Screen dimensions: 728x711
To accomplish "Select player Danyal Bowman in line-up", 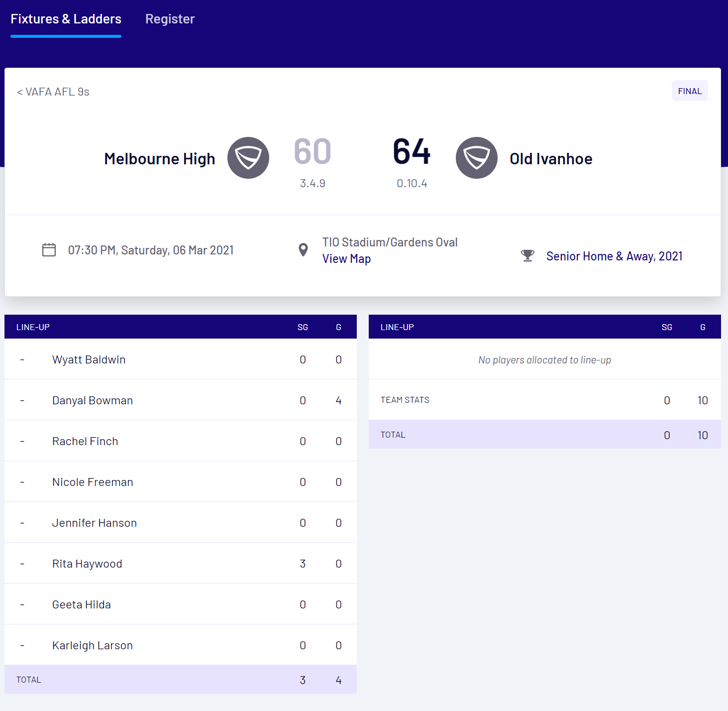I will click(93, 400).
